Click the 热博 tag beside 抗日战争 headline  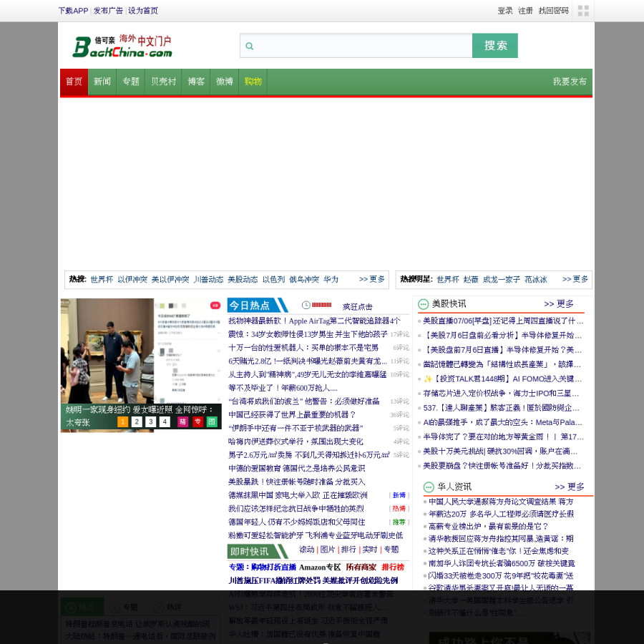399,509
